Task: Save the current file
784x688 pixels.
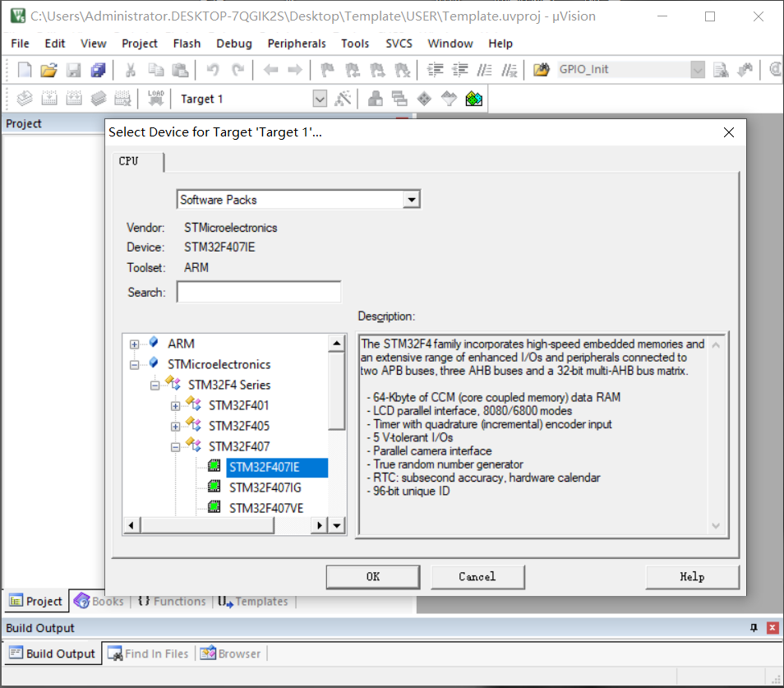Action: point(73,70)
